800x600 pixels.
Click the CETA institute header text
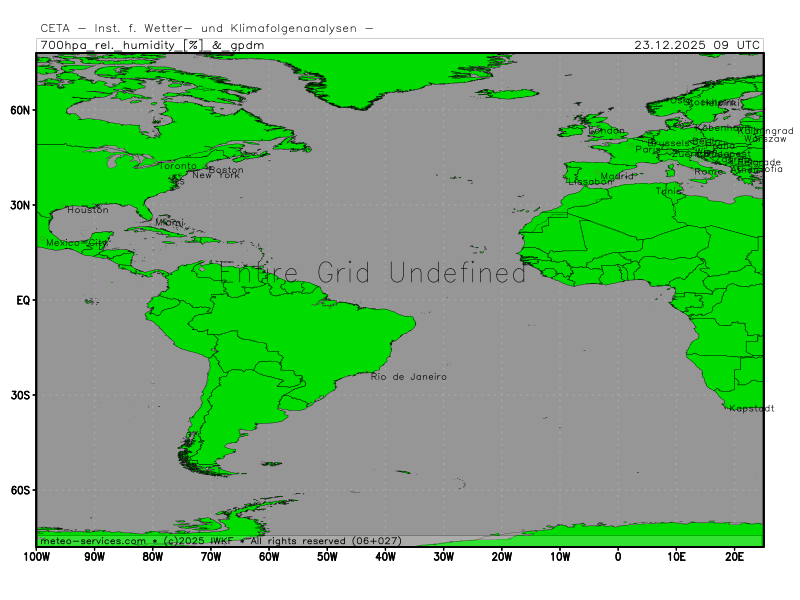(x=206, y=28)
